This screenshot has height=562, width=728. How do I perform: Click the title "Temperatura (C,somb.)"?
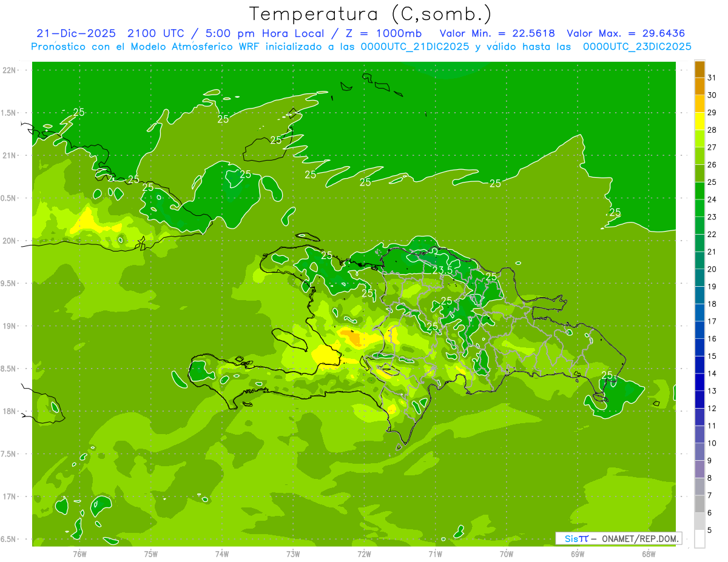tap(371, 13)
